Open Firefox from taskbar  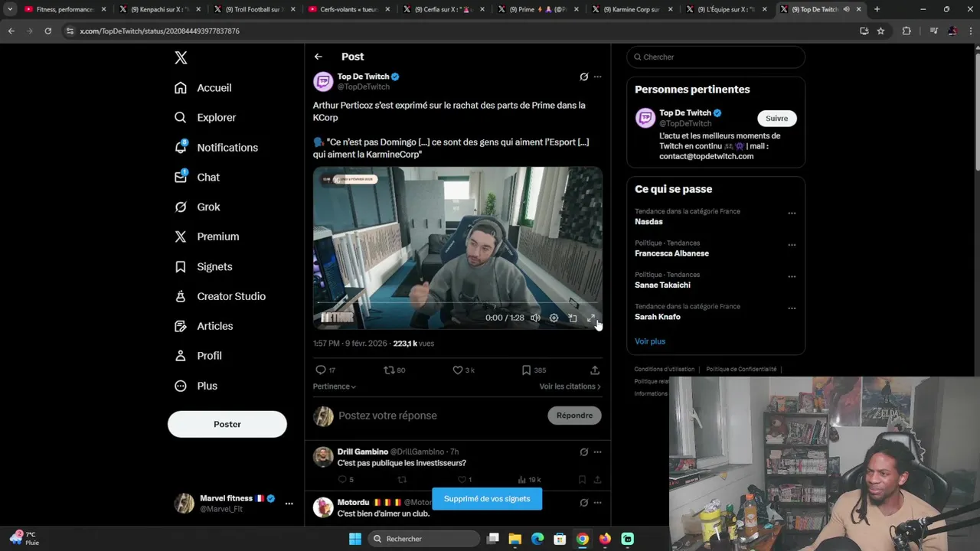(x=605, y=539)
